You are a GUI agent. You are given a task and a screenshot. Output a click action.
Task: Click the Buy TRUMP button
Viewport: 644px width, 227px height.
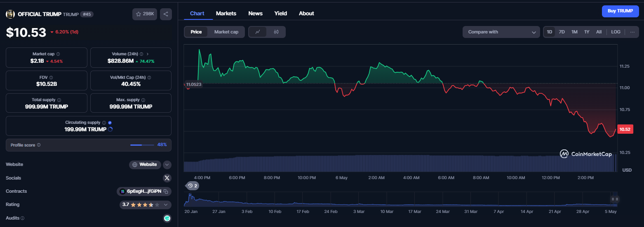[x=620, y=11]
